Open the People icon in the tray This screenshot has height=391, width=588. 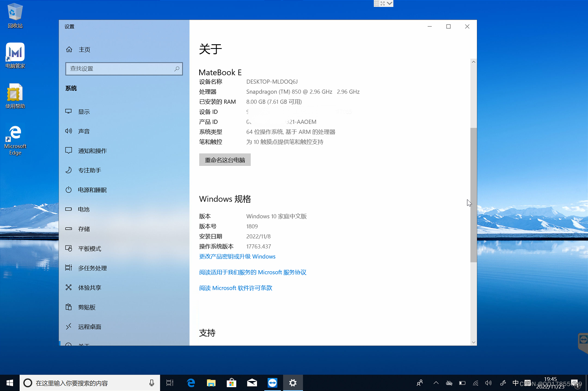coord(420,383)
